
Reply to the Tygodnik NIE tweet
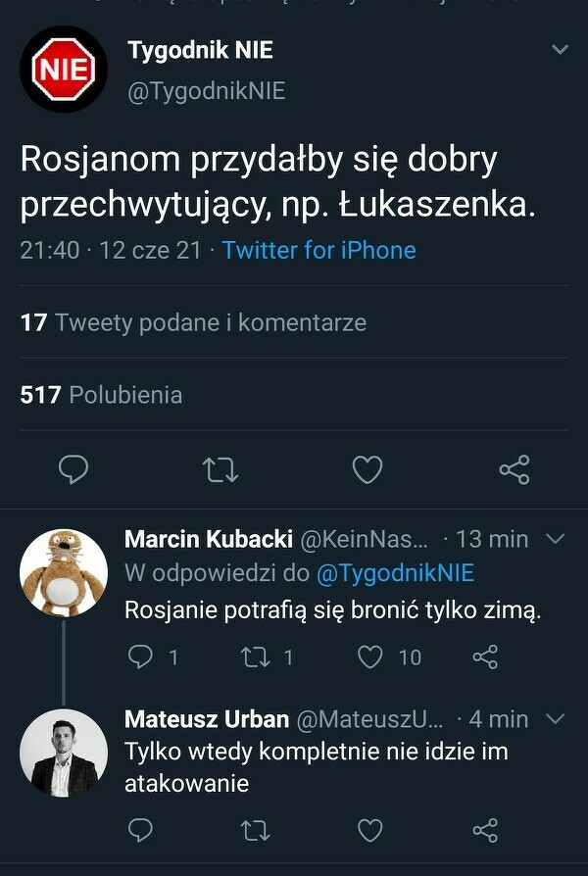[x=73, y=470]
